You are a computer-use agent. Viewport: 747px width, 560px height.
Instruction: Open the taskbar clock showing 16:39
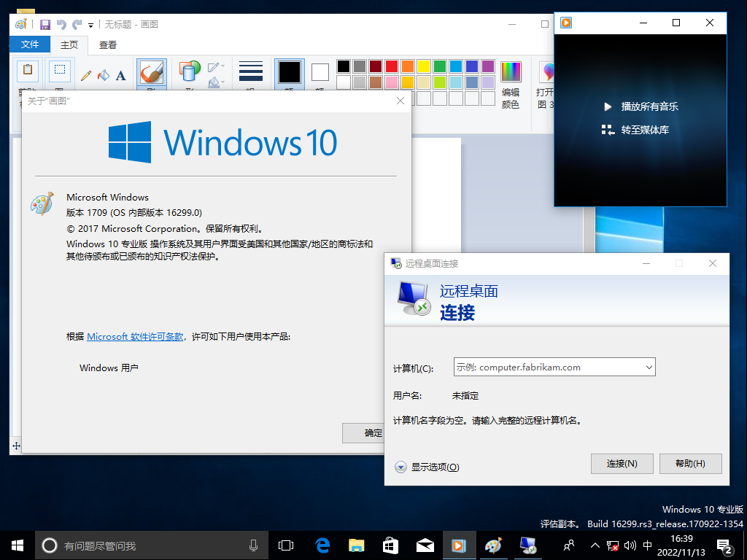pos(681,545)
